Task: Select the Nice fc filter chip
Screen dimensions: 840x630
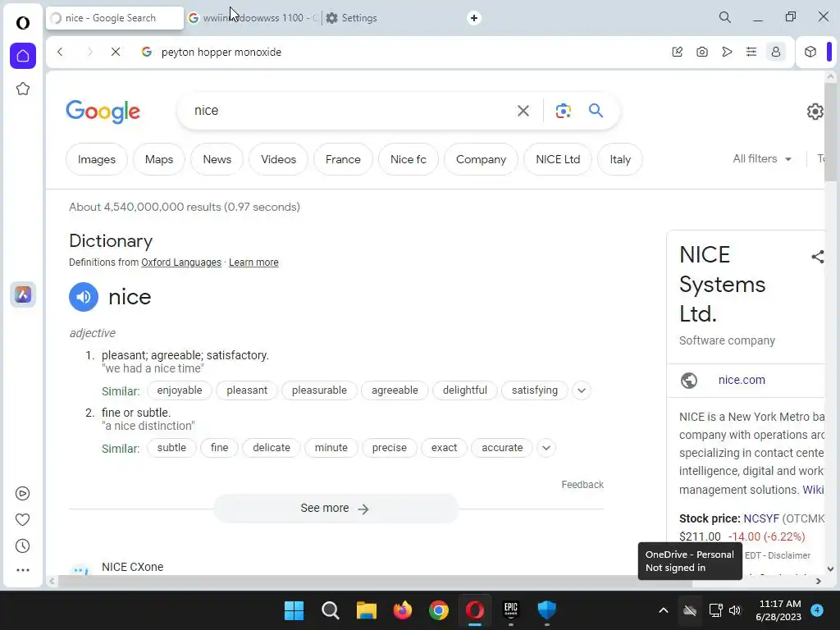Action: 409,160
